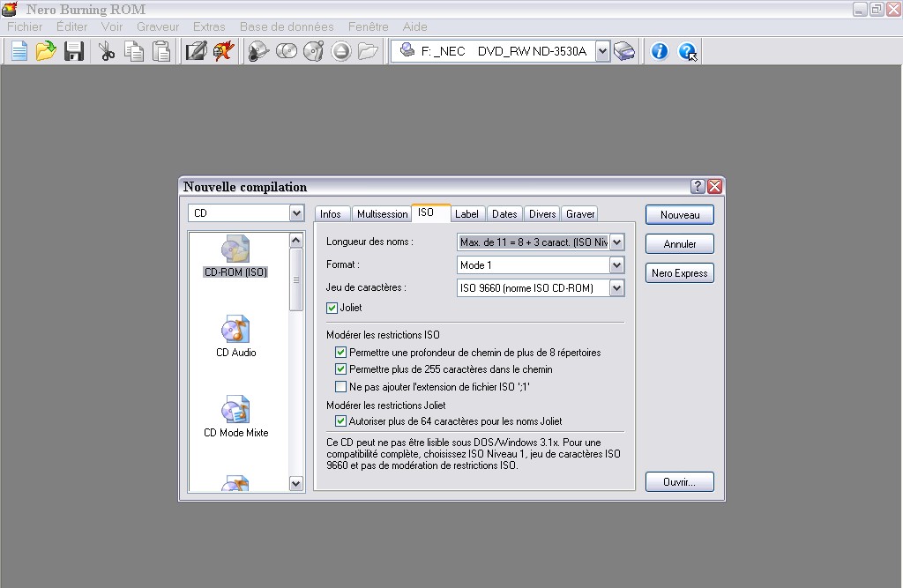Screen dimensions: 903x588
Task: Open the Format Mode 1 dropdown
Action: point(616,265)
